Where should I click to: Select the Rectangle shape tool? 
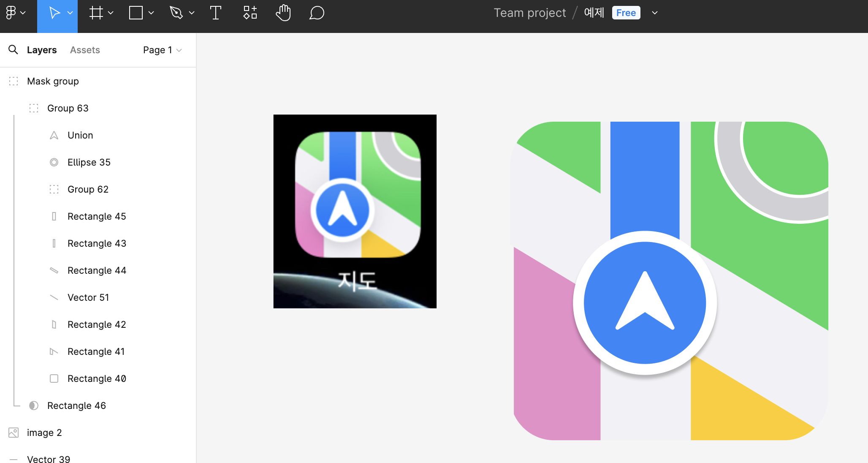(136, 13)
